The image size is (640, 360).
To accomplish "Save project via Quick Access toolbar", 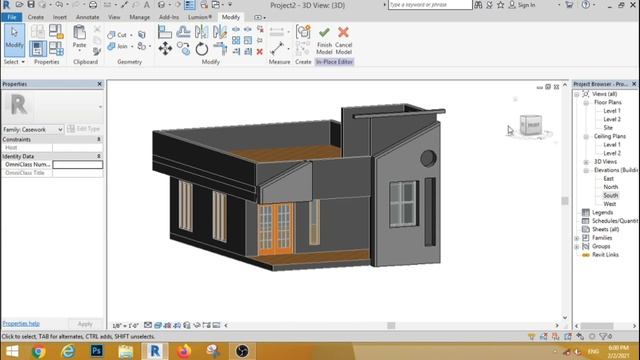I will coord(31,5).
